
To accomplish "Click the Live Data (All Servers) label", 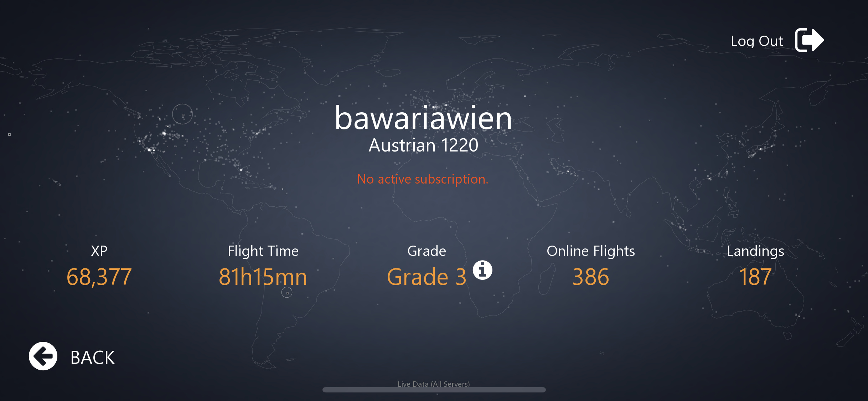I will pyautogui.click(x=434, y=384).
